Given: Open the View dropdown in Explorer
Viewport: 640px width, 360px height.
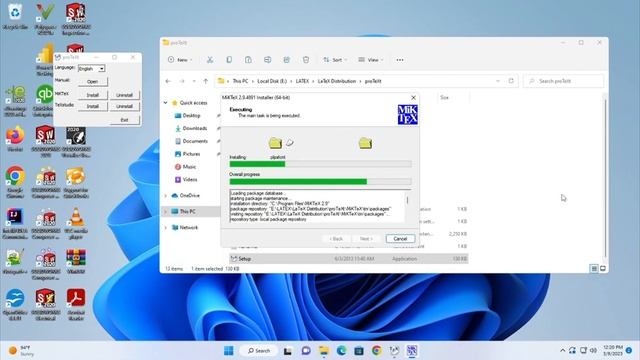Looking at the screenshot, I should (371, 60).
